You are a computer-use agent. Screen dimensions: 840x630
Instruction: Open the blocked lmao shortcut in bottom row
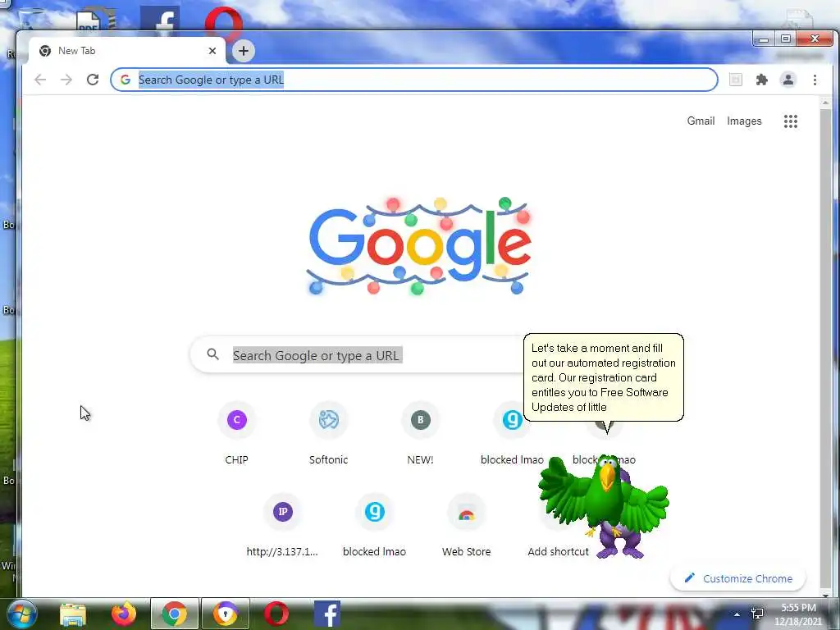[x=374, y=526]
